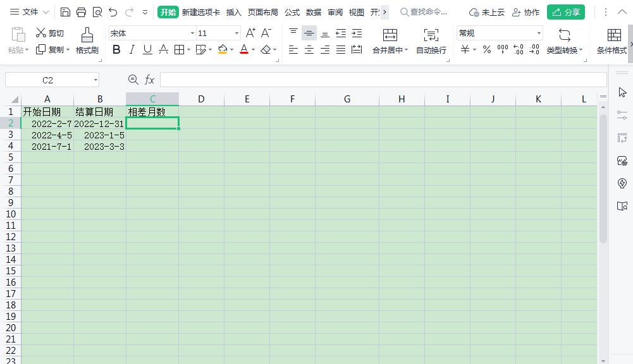Click the settings sliders icon in right sidebar
Screen dimensions: 633x364
coord(622,115)
